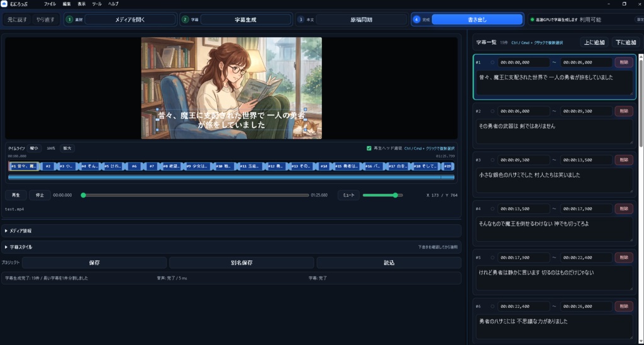Select timeline clip #19
This screenshot has height=345, width=644.
coord(448,166)
